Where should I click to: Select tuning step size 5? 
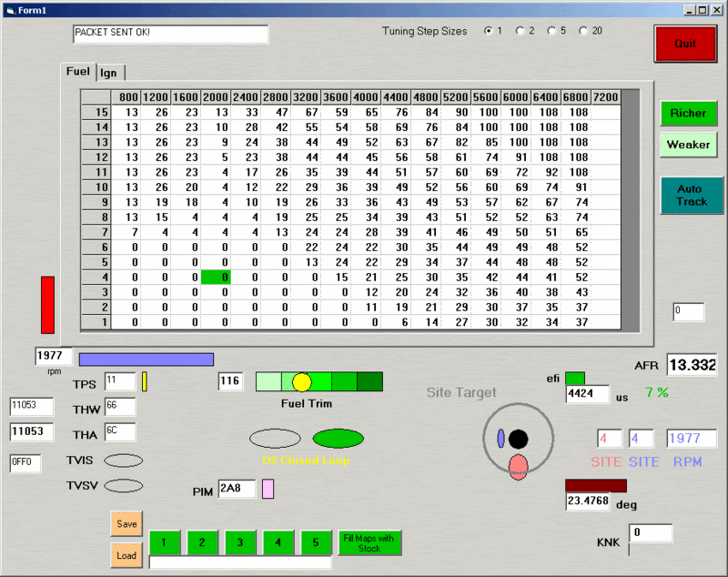pos(551,31)
